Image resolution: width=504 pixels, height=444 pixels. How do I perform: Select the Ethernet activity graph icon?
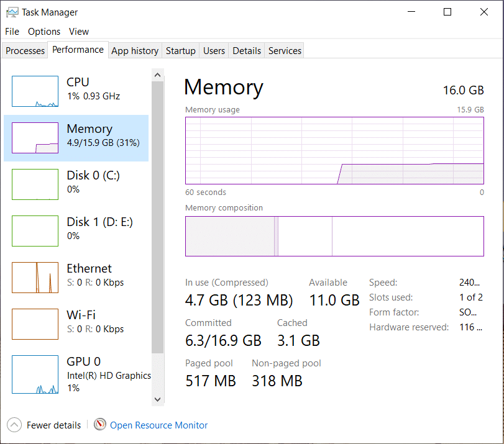(x=36, y=277)
